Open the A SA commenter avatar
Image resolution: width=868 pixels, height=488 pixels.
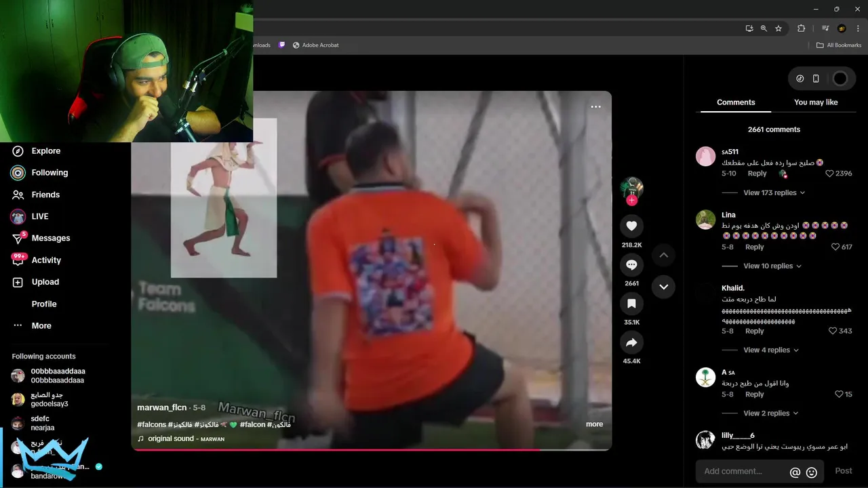706,377
